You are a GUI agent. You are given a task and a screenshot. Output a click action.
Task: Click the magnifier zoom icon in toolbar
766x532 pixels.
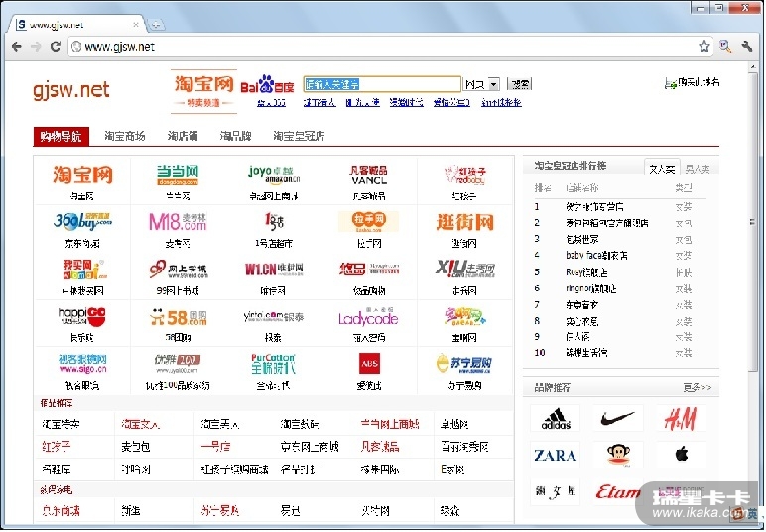coord(725,46)
